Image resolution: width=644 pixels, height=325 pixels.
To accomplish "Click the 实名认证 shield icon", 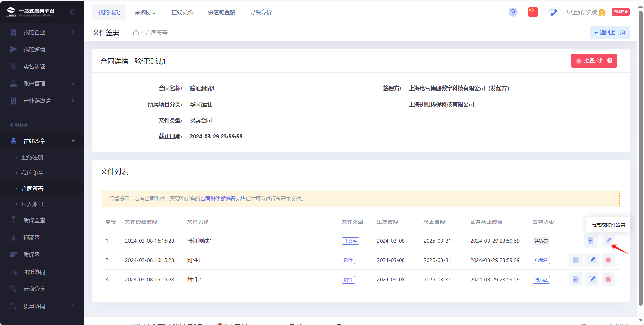I will pyautogui.click(x=14, y=66).
